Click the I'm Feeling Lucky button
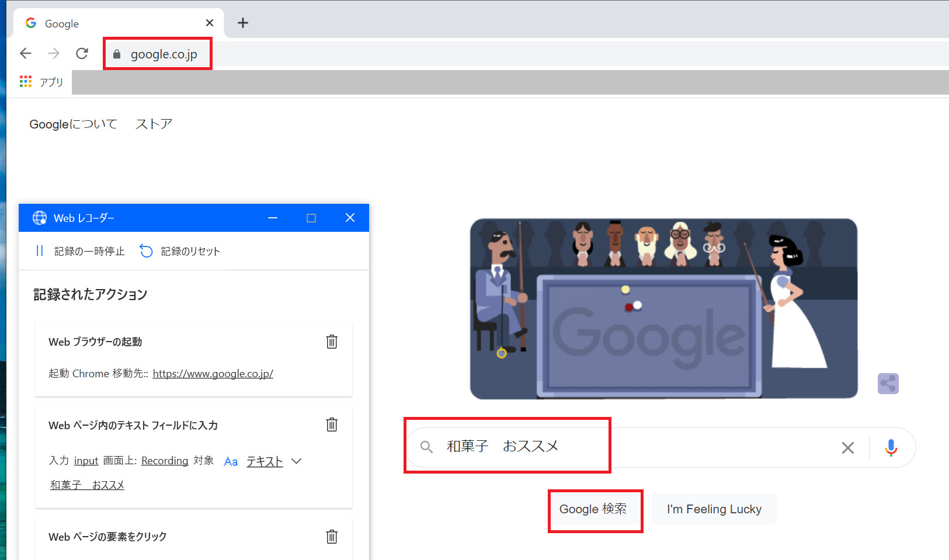Screen dimensions: 949x560 (x=714, y=509)
